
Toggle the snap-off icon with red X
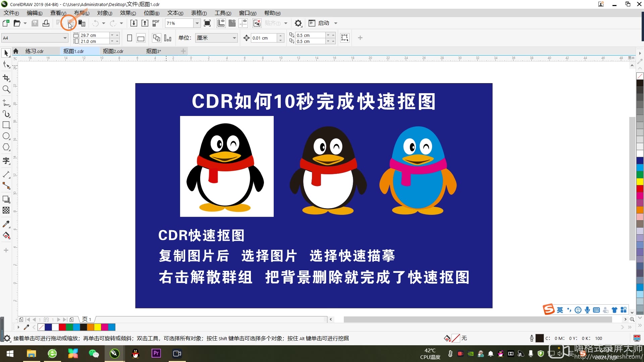coord(257,23)
